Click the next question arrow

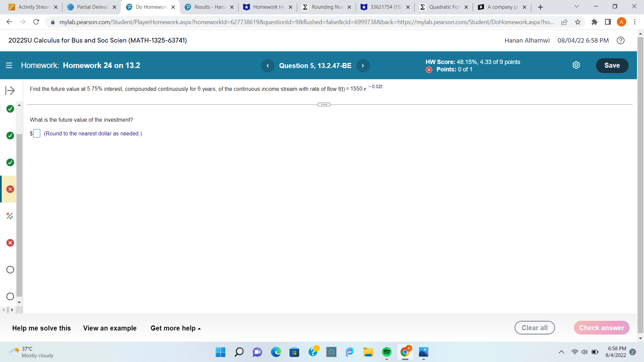click(363, 66)
